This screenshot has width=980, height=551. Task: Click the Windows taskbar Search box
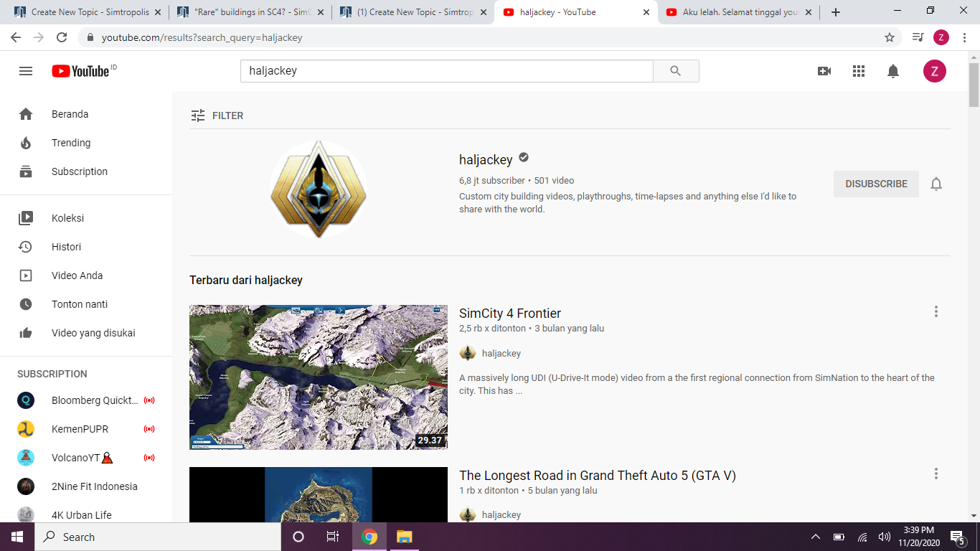(158, 537)
